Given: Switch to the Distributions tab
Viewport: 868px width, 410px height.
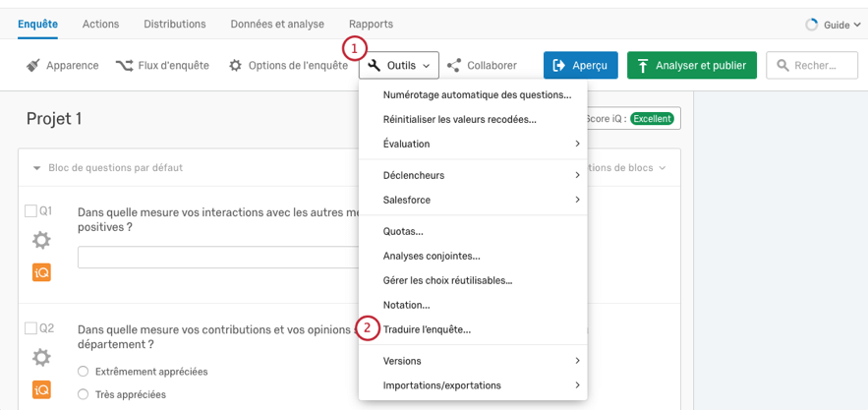Looking at the screenshot, I should [175, 25].
